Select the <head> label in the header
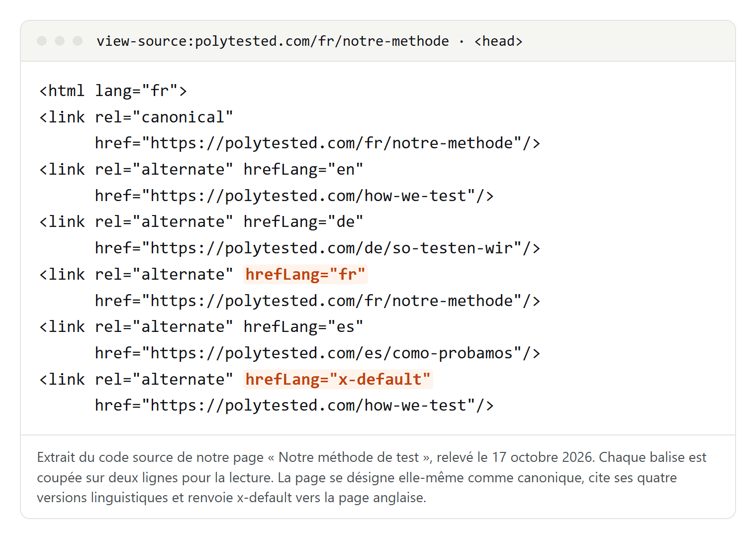The width and height of the screenshot is (756, 539). 498,41
